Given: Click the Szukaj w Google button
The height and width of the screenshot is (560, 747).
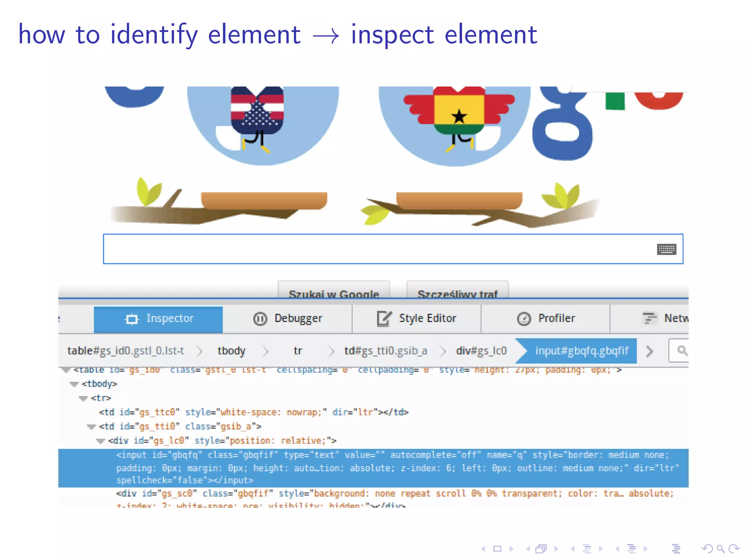Looking at the screenshot, I should [x=334, y=291].
